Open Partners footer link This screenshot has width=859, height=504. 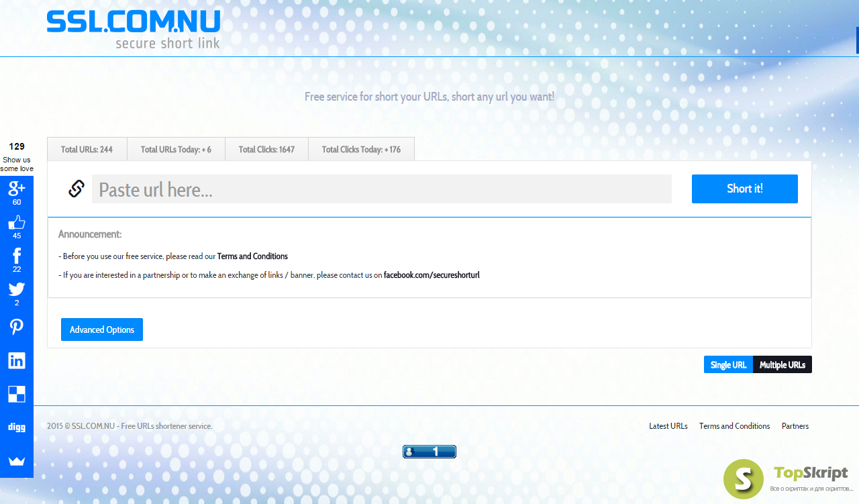point(795,426)
